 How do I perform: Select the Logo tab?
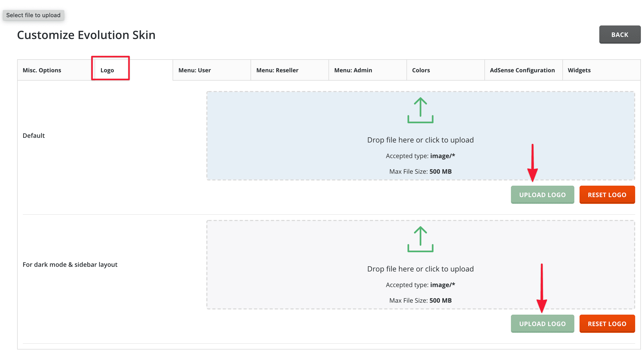pyautogui.click(x=107, y=70)
